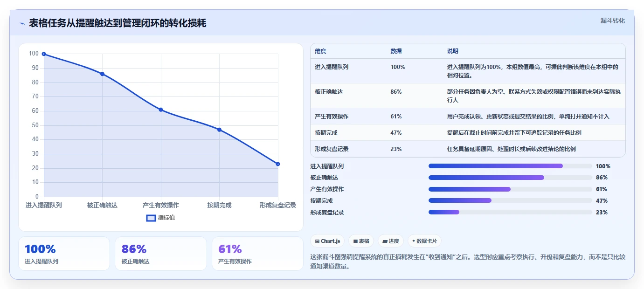The width and height of the screenshot is (644, 289).
Task: Click the description starting 用户完成认领
Action: click(528, 117)
